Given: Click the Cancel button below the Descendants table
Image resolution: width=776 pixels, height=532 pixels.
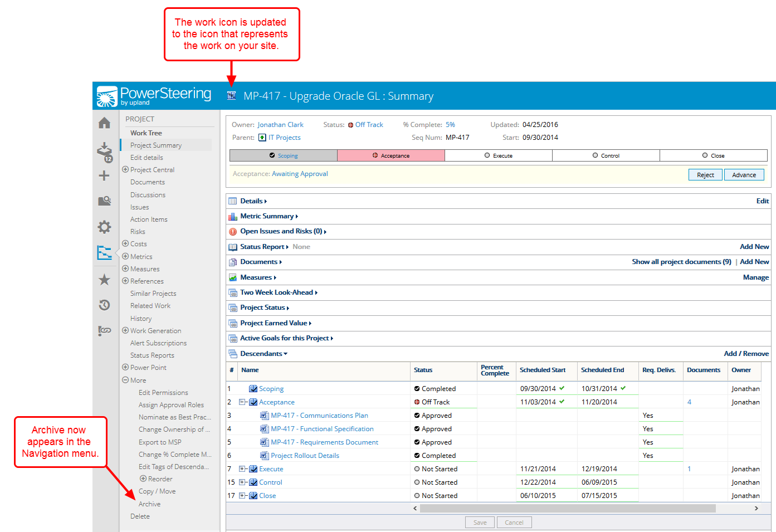Looking at the screenshot, I should pos(514,523).
